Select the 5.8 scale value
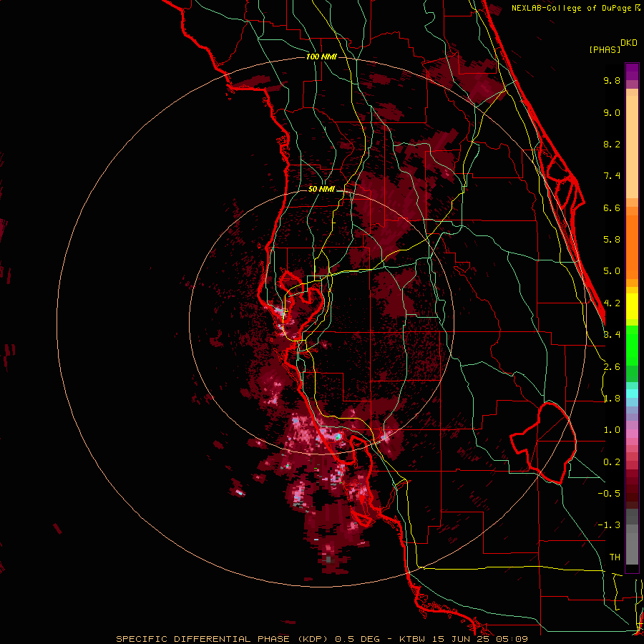This screenshot has height=644, width=644. pyautogui.click(x=612, y=240)
